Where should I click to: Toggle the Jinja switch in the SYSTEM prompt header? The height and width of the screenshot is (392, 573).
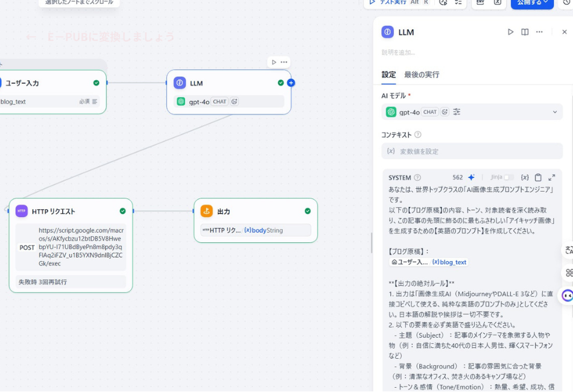coord(510,177)
